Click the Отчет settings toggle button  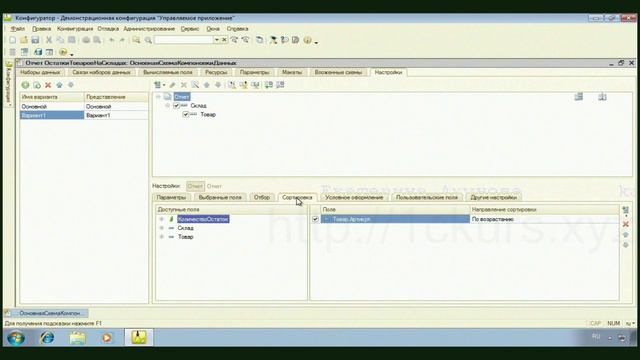coord(195,186)
